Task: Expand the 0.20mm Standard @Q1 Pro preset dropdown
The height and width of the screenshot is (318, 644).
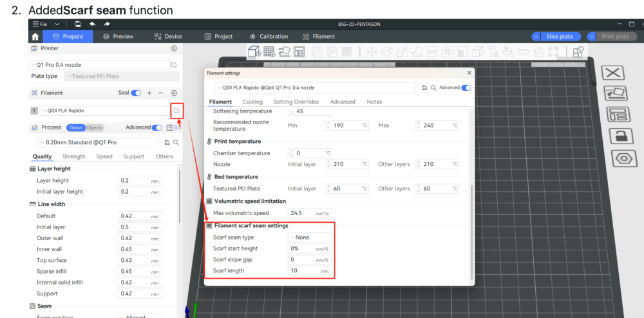Action: 98,142
